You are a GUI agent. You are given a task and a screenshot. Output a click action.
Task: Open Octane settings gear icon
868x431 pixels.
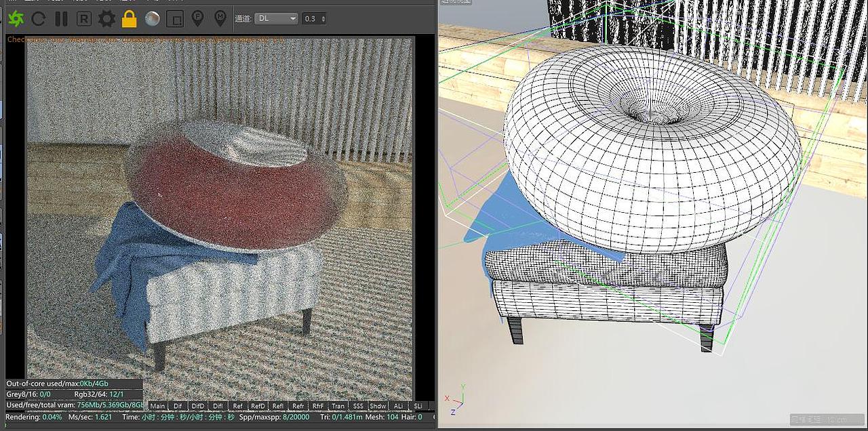(106, 19)
